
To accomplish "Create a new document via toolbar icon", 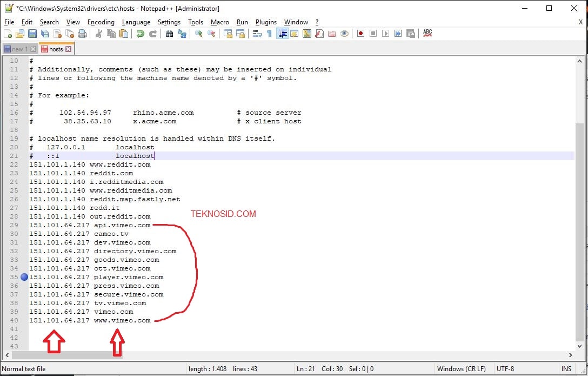I will tap(8, 34).
